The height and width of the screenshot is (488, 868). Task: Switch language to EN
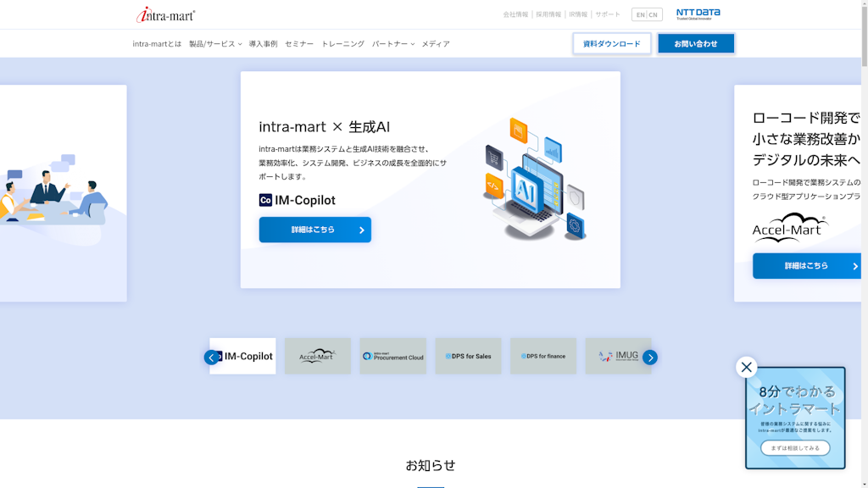(x=640, y=14)
